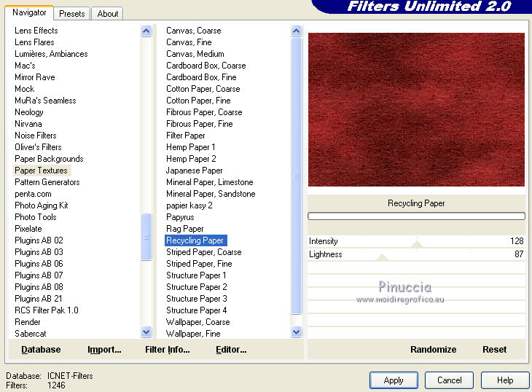Select the Mirror Rave category
The image size is (532, 392).
(34, 77)
